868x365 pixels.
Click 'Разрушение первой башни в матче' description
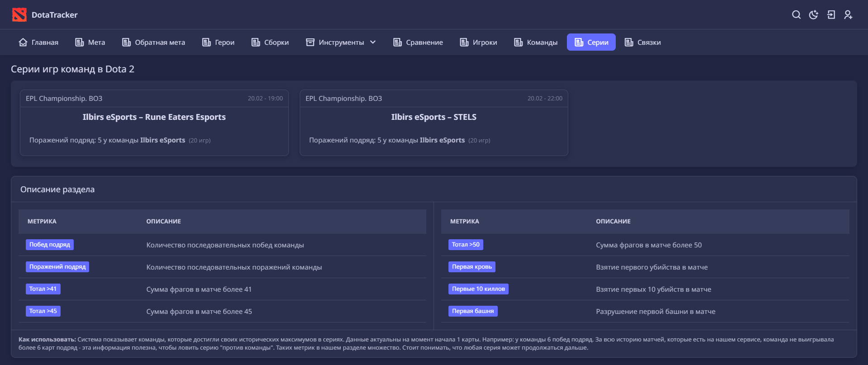pos(656,312)
